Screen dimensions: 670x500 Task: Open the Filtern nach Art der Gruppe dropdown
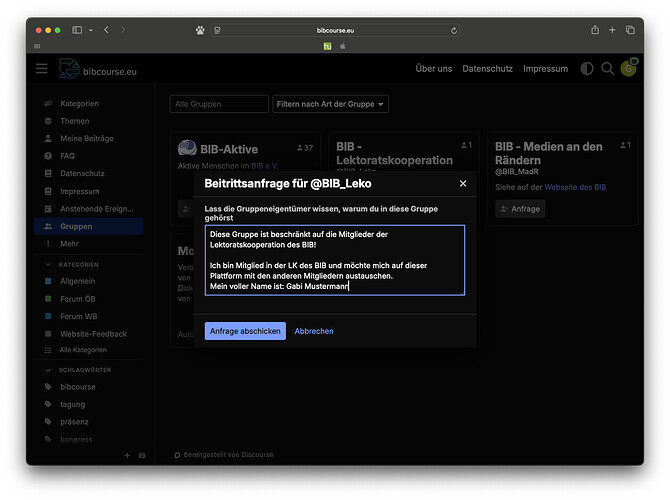pos(330,104)
